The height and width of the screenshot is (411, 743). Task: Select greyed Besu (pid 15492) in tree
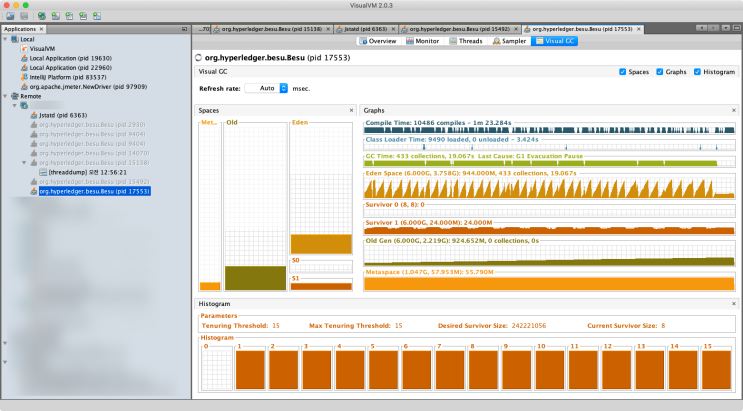click(x=94, y=182)
